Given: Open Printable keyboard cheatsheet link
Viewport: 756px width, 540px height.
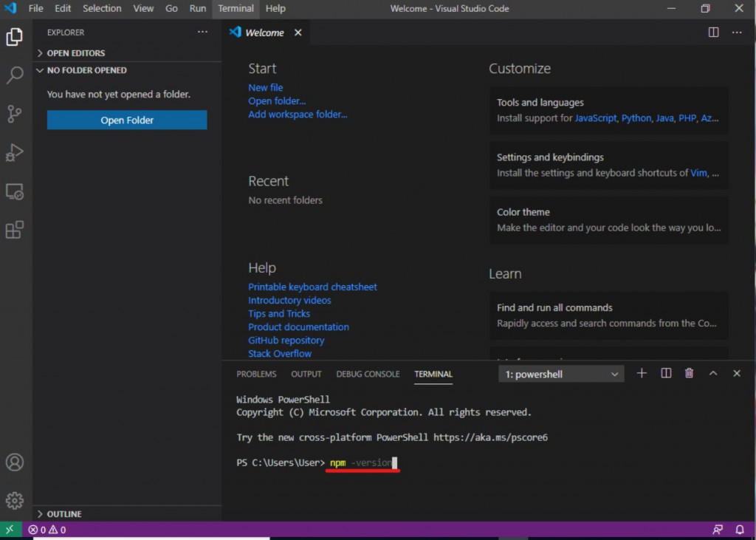Looking at the screenshot, I should pyautogui.click(x=312, y=287).
